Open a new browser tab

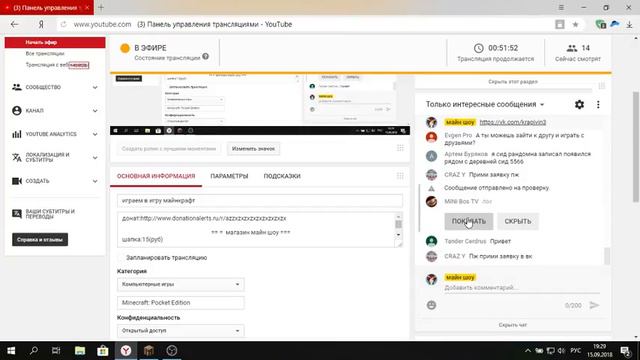101,7
